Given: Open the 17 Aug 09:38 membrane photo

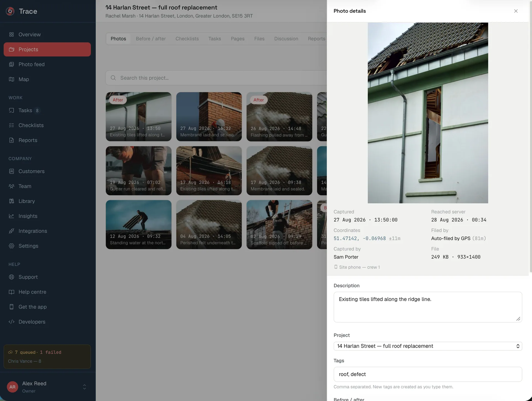Looking at the screenshot, I should [279, 171].
